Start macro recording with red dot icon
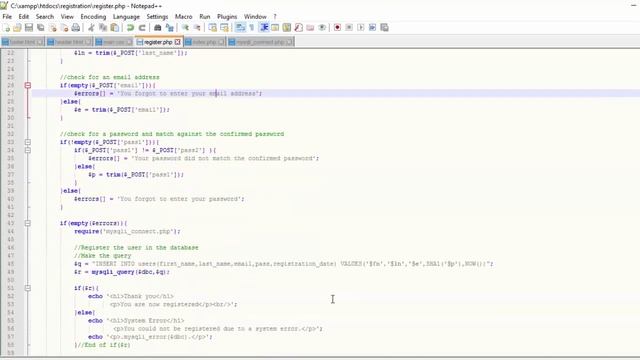 [x=337, y=28]
